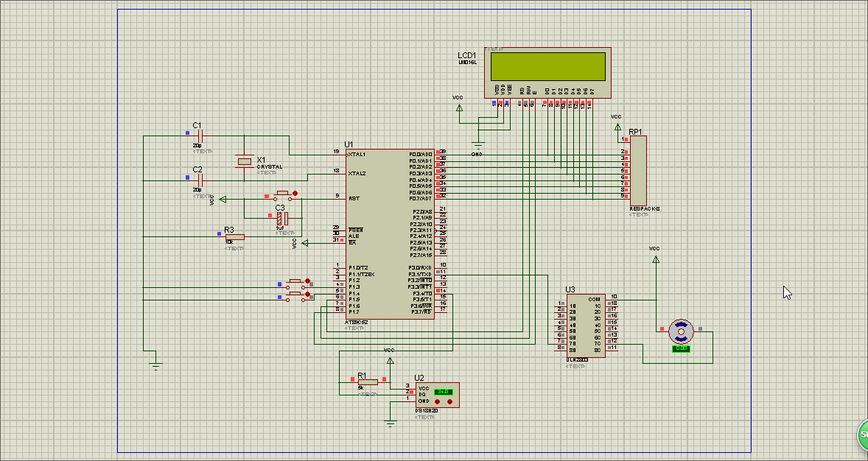Latch the reset button's red toggle dot
Screen dimensions: 868x461
(295, 193)
